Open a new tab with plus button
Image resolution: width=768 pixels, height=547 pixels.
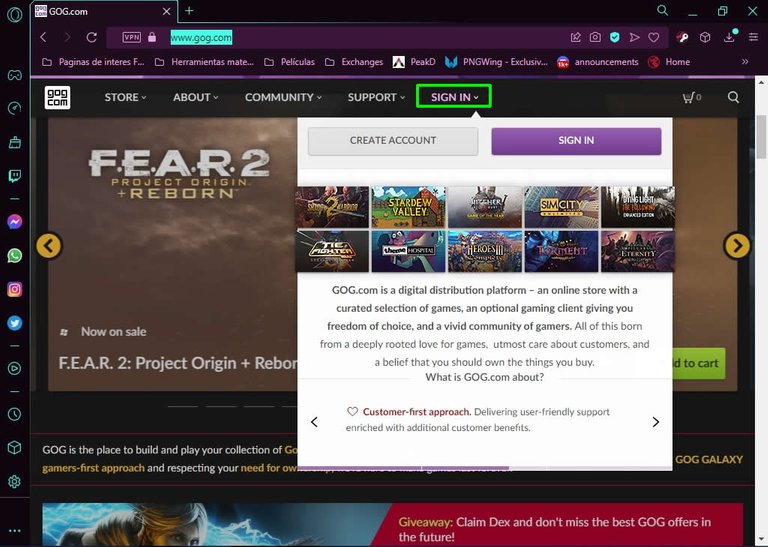tap(189, 11)
